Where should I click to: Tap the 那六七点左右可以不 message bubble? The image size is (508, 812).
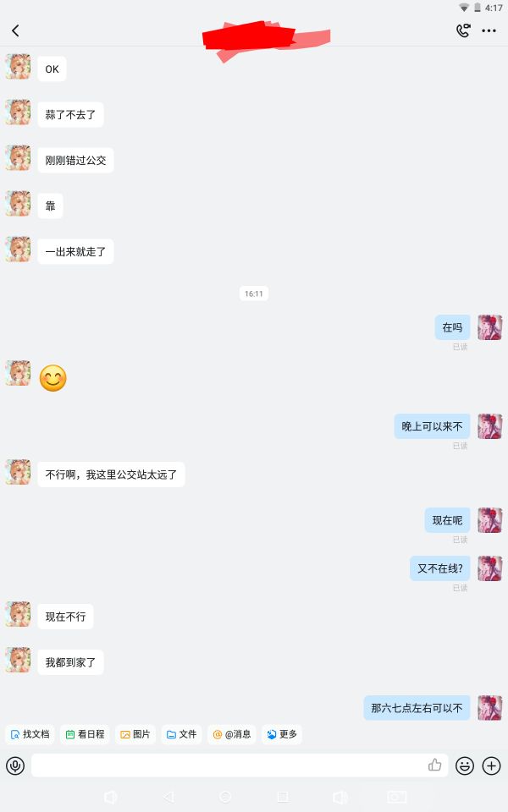417,708
